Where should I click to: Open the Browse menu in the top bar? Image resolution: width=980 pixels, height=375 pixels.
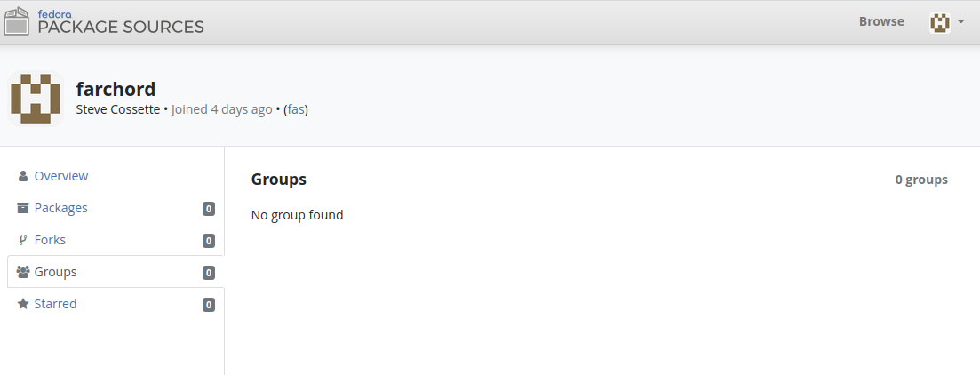point(881,21)
